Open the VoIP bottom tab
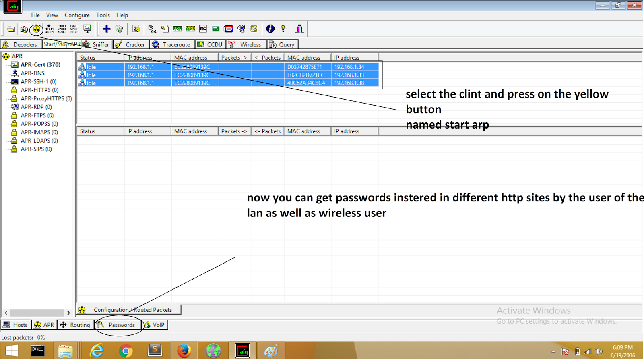644x359 pixels. pos(155,325)
